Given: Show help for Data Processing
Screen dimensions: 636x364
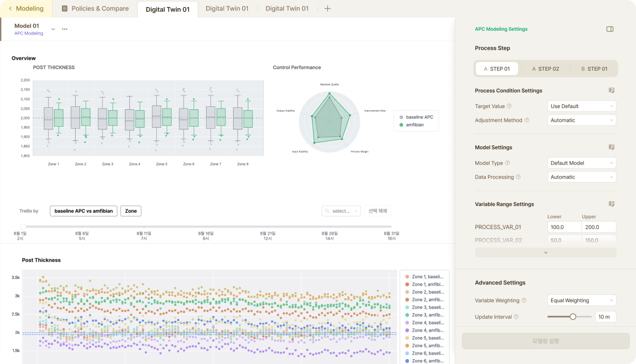Looking at the screenshot, I should click(518, 177).
